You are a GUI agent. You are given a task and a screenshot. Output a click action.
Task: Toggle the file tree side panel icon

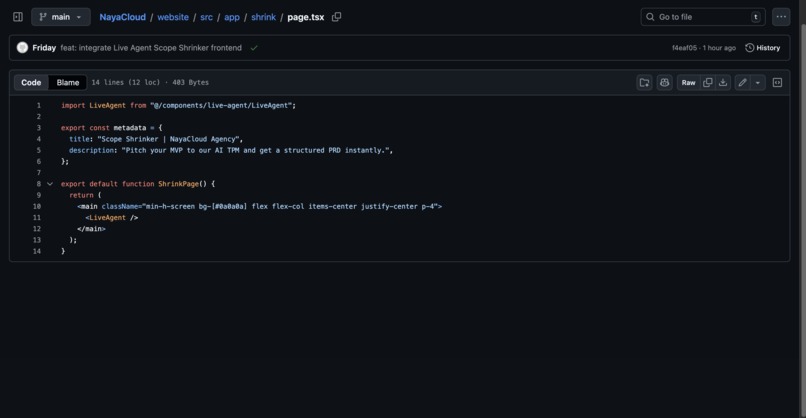17,17
